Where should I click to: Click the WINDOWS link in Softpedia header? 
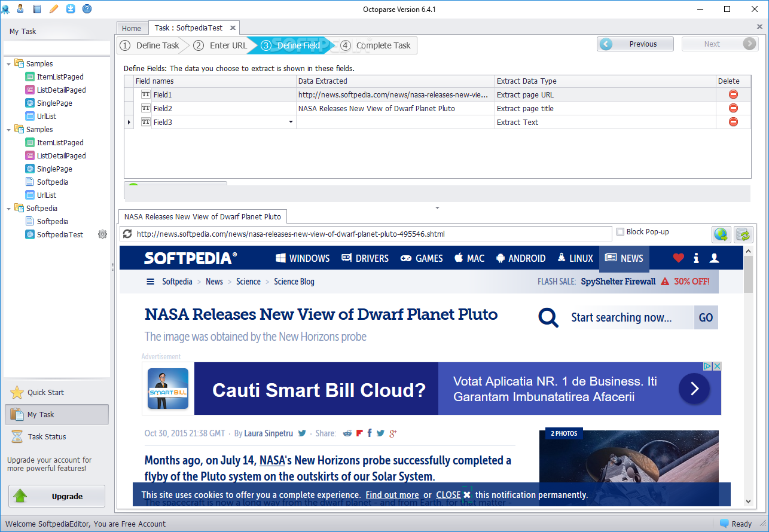click(303, 258)
